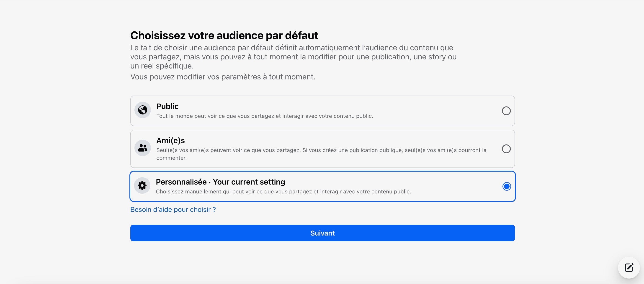
Task: Click the people icon beside Ami(e)s
Action: pos(142,149)
